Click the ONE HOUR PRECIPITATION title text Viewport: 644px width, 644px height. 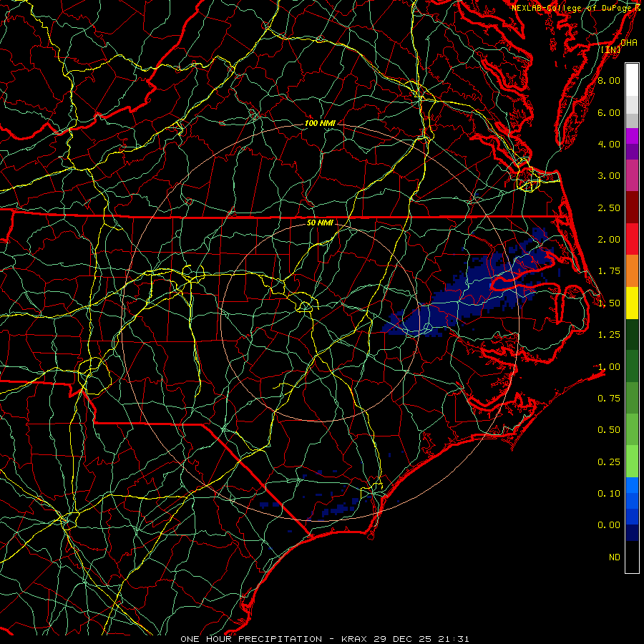coord(251,639)
